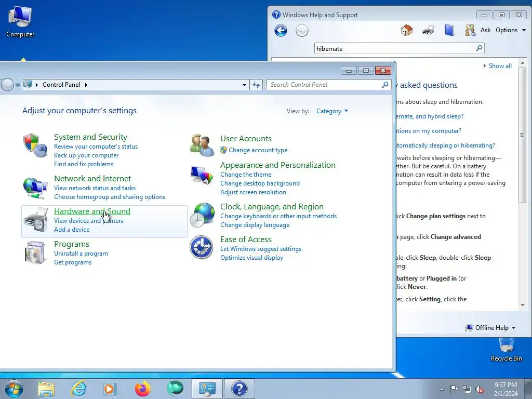
Task: Open Adjust screen resolution
Action: click(253, 192)
